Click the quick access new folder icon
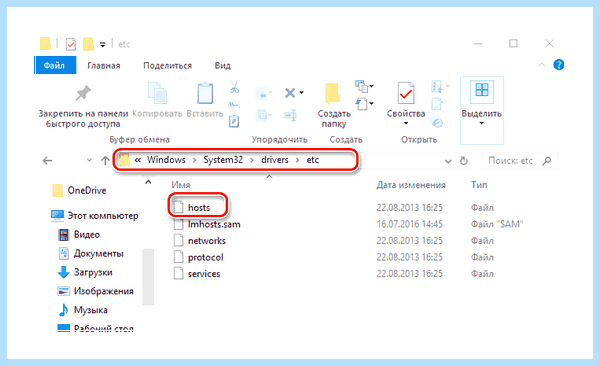Screen dimensions: 600x366 coord(88,44)
